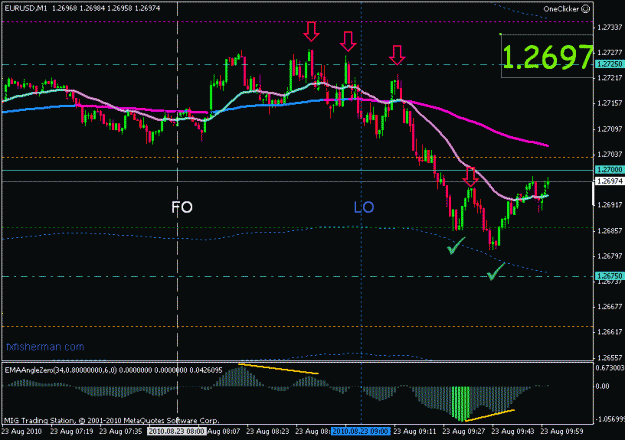Click the 23 Aug 09:59 time label
Image resolution: width=625 pixels, height=440 pixels.
562,431
